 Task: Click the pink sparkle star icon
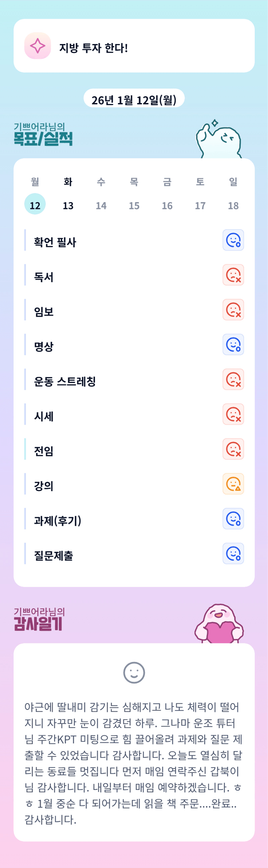(37, 46)
